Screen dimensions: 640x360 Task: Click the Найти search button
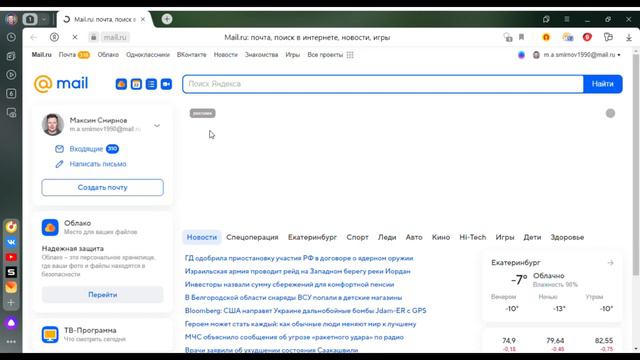click(602, 84)
